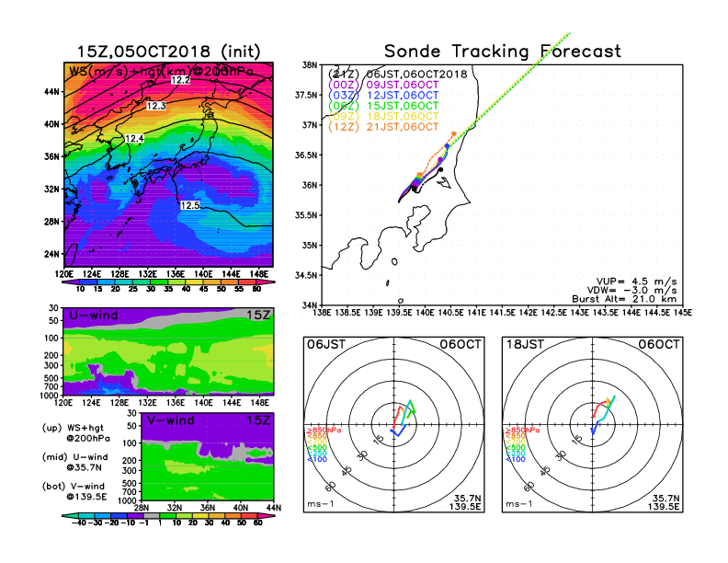
Task: Click the '06JST' hodograph title
Action: [326, 344]
